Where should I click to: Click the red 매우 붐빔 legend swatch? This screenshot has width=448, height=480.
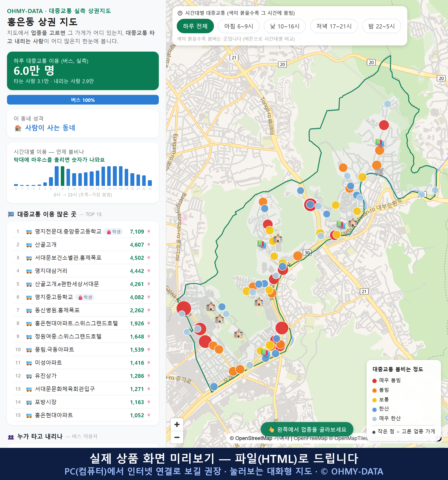click(374, 381)
